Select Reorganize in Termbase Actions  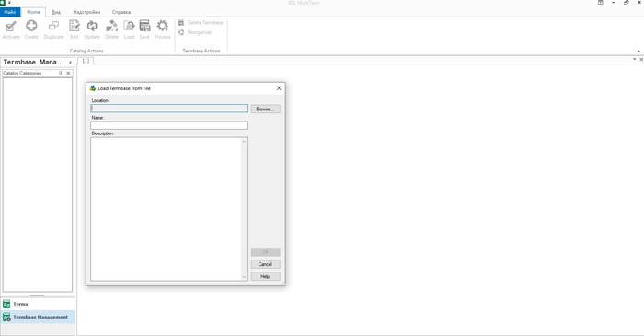click(195, 32)
